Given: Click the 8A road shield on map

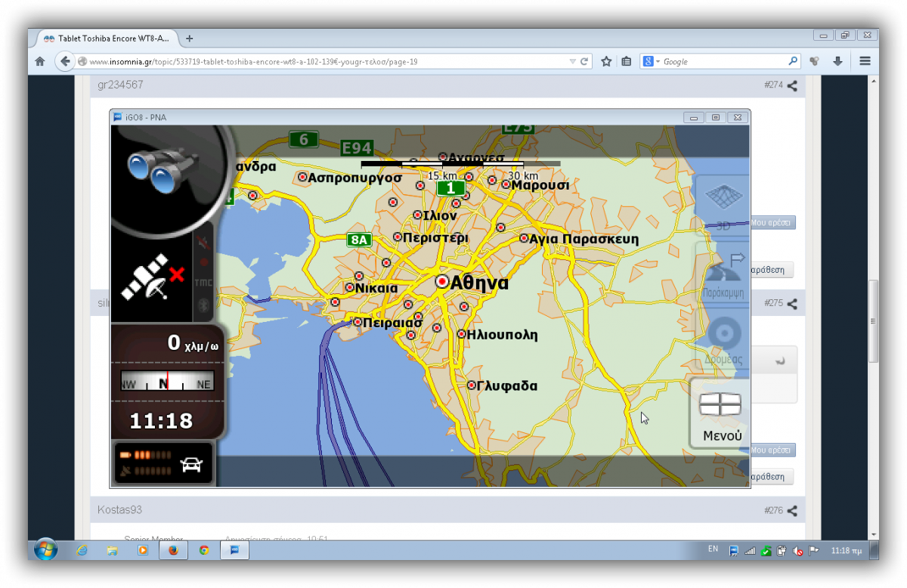Looking at the screenshot, I should pyautogui.click(x=360, y=240).
